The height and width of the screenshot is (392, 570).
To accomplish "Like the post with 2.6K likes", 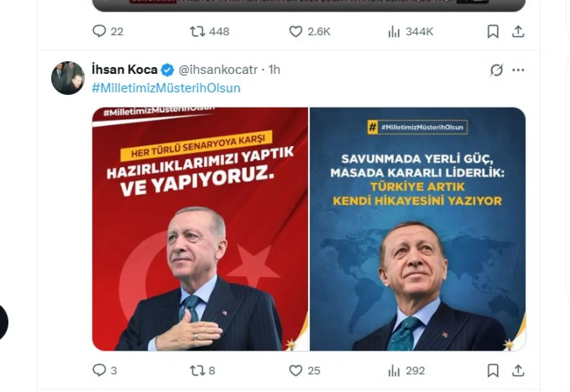I will [x=309, y=31].
